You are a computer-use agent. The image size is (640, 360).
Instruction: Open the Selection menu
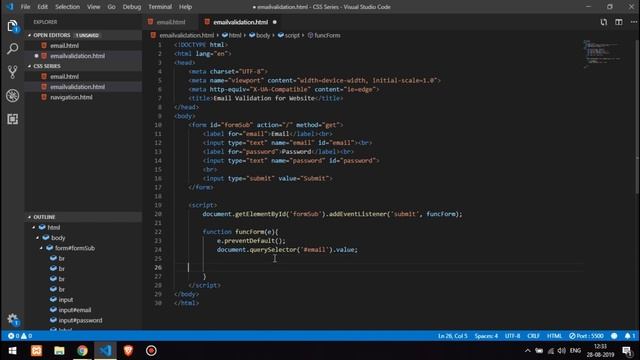coord(67,7)
